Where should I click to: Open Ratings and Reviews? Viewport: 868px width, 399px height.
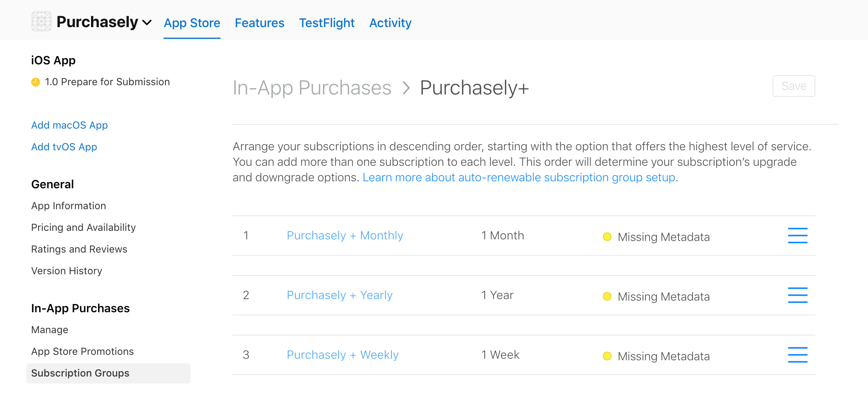point(79,249)
